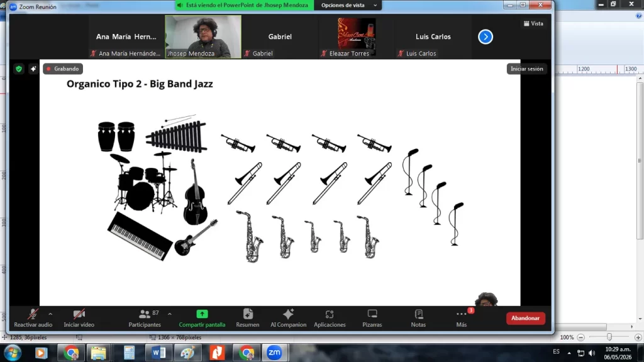Launch AI Companion
The width and height of the screenshot is (644, 362).
pos(288,318)
